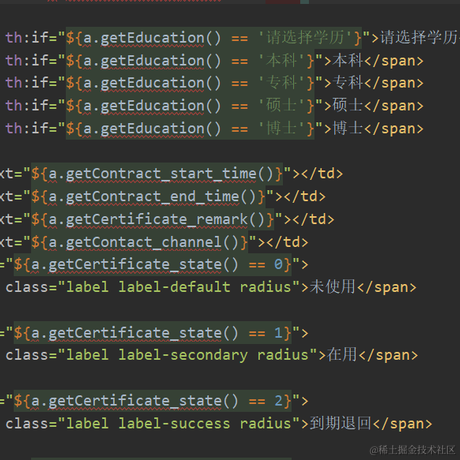Click the string literal '专科' inside the expression
This screenshot has height=460, width=460.
click(x=282, y=83)
